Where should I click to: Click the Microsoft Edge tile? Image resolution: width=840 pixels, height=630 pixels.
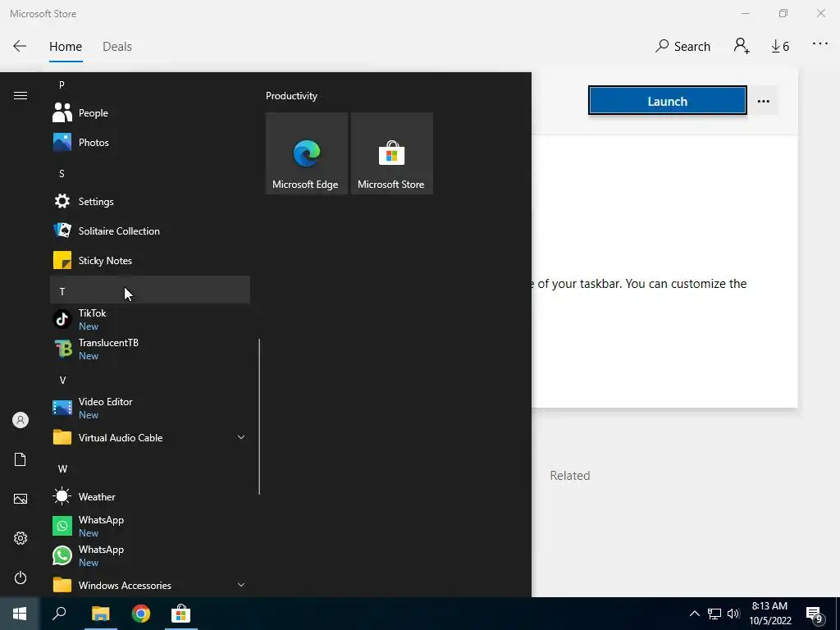pos(307,153)
